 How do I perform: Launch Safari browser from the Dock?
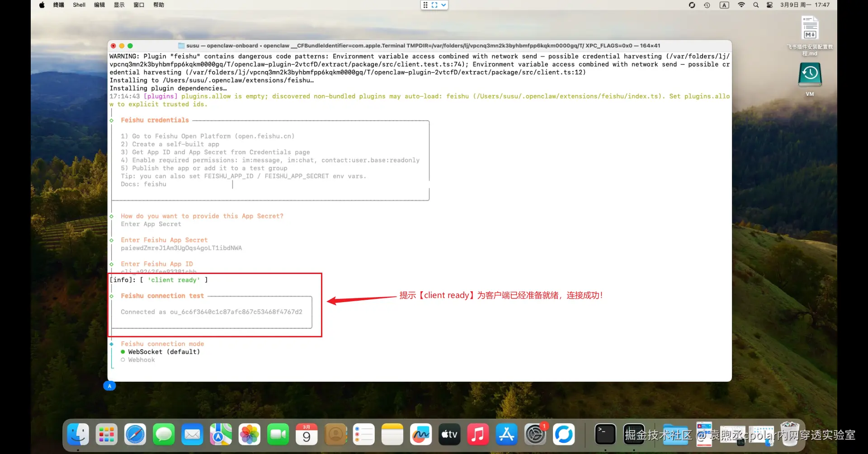(x=135, y=435)
